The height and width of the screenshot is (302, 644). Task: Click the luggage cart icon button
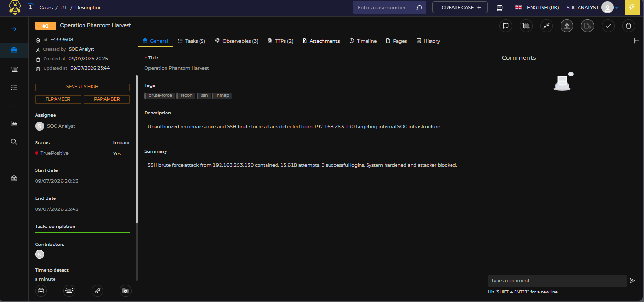(525, 26)
